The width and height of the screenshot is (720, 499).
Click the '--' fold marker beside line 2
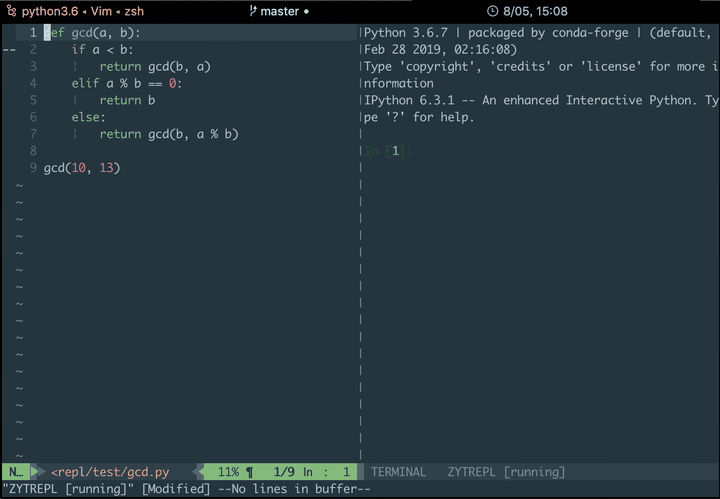coord(9,50)
